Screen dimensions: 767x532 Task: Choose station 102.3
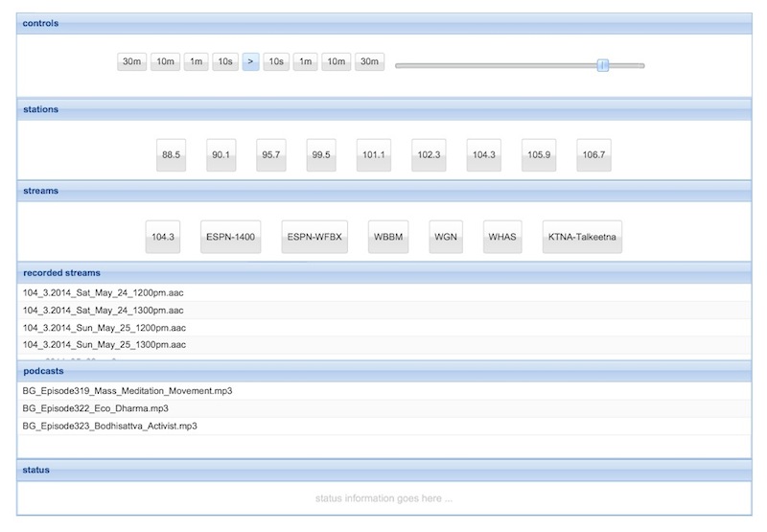pos(429,155)
